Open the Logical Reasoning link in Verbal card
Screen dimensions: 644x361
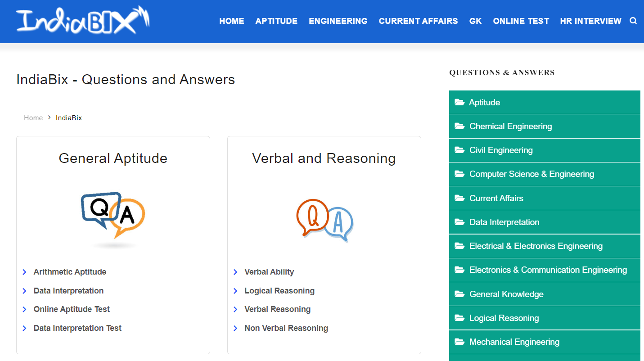point(279,291)
